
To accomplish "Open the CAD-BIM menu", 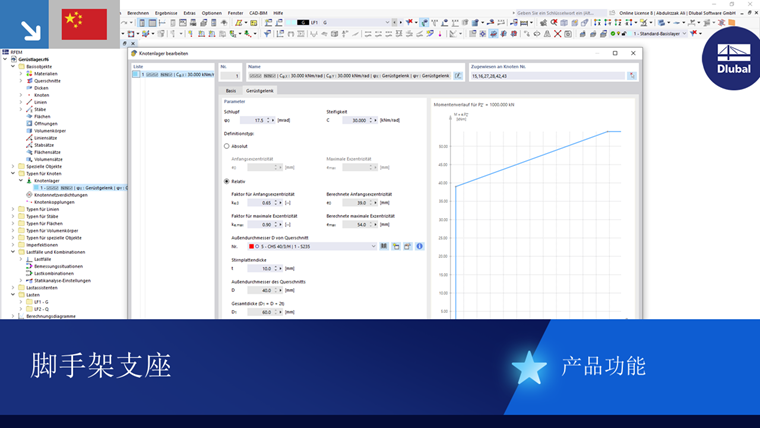I will 258,13.
